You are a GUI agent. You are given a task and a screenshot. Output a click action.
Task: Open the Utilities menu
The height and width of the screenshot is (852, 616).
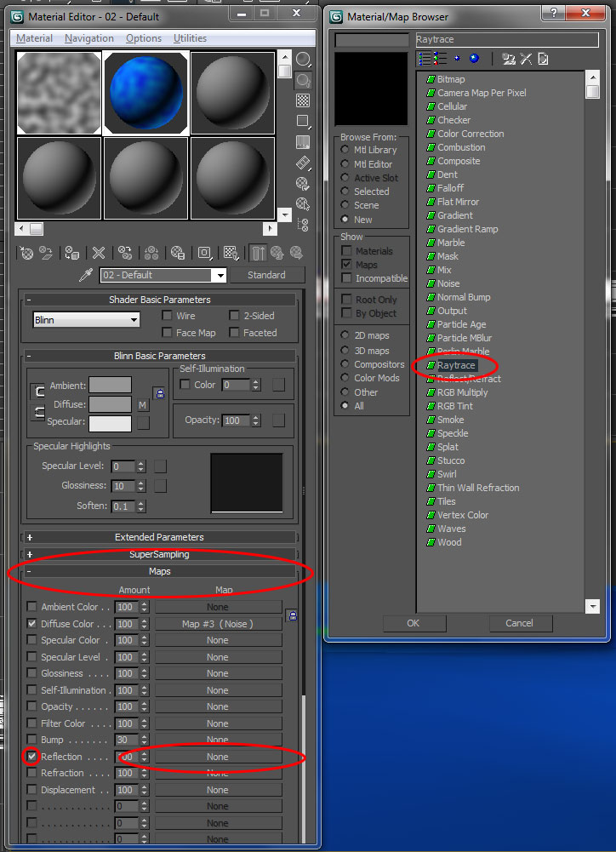190,38
